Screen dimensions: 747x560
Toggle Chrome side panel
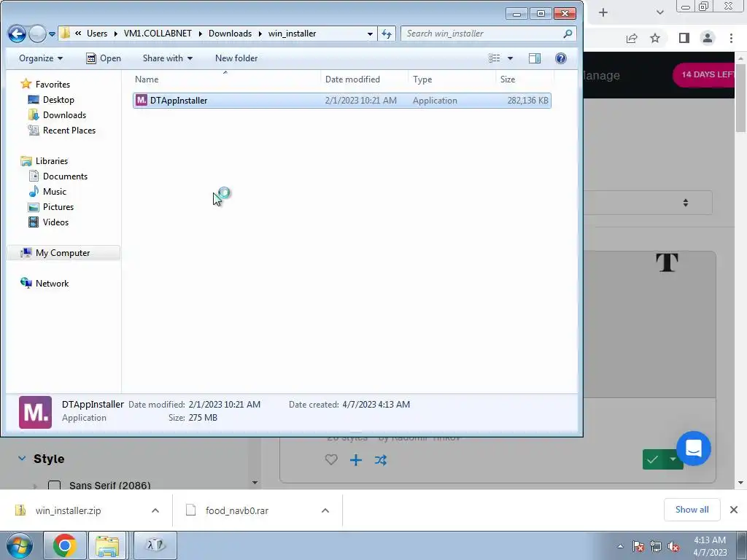coord(684,38)
